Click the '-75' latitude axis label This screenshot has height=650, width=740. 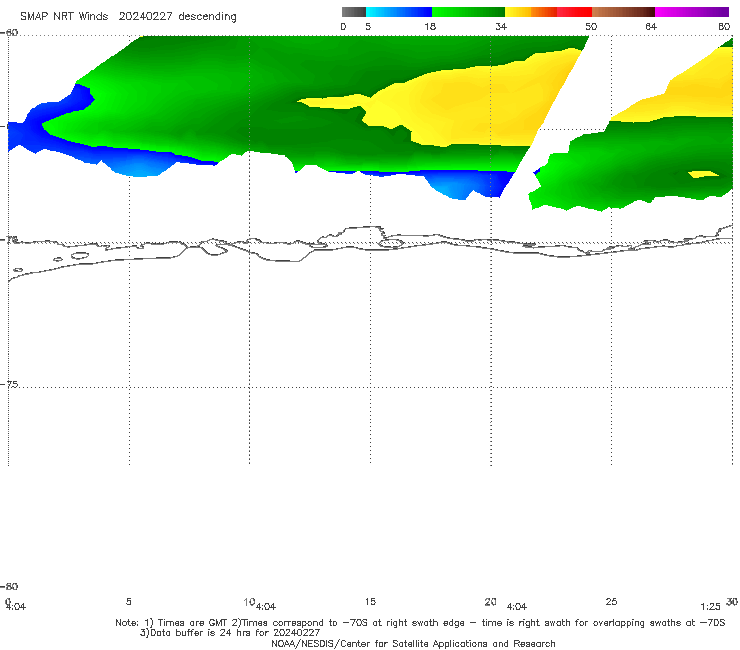[x=10, y=384]
